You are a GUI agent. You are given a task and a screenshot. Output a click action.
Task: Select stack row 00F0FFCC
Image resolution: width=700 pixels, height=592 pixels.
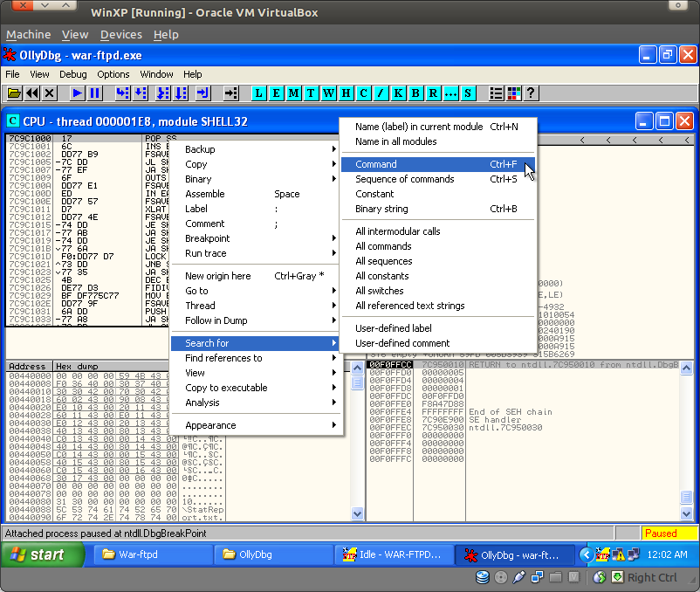tap(522, 365)
